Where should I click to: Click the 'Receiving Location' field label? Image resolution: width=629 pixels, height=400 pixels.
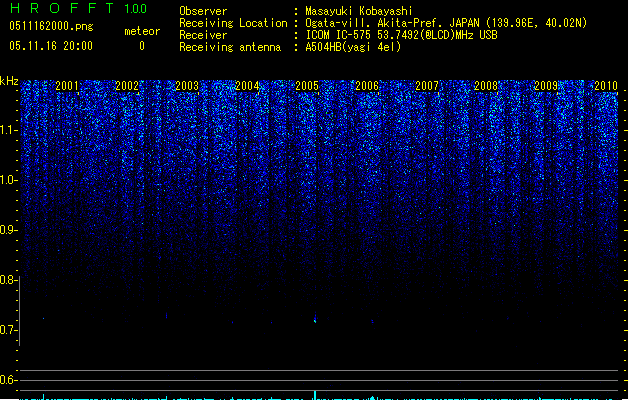233,23
